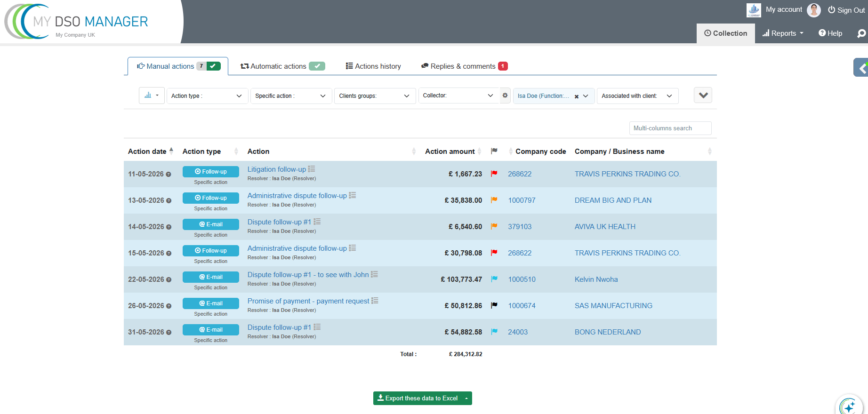Open list icon beside Promise of payment action
Screen dimensions: 868x414
375,301
